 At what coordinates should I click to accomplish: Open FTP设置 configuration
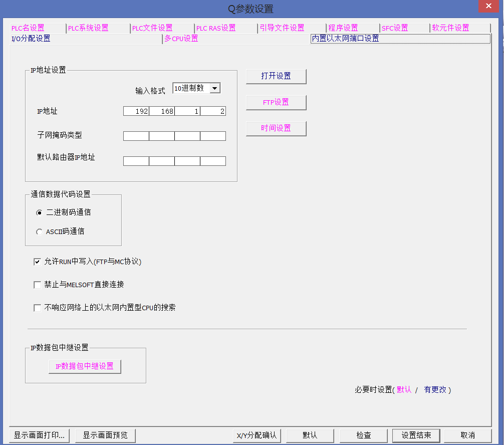coord(276,102)
